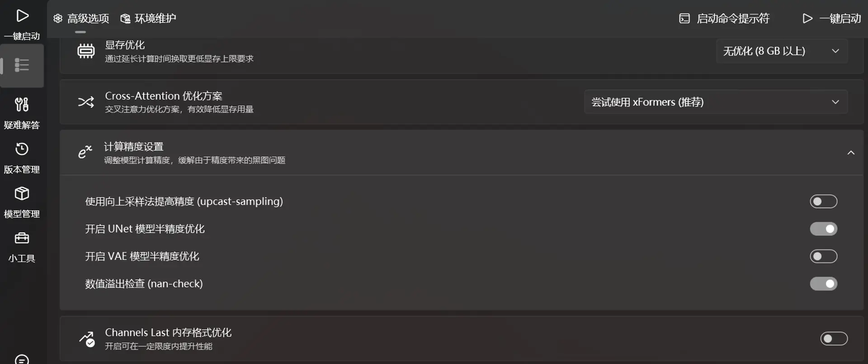Open the 显存优化 无优化 (8 GB 以上) dropdown
This screenshot has width=868, height=364.
[782, 51]
